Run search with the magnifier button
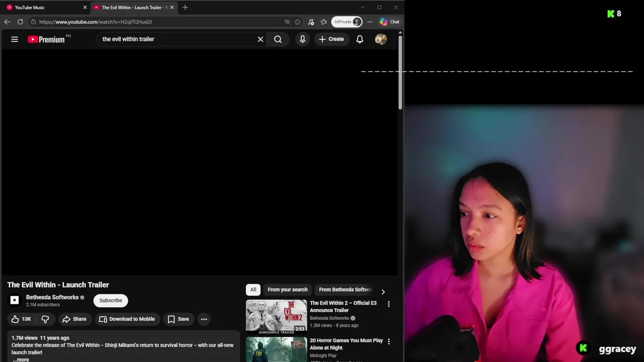The height and width of the screenshot is (362, 644). 278,39
